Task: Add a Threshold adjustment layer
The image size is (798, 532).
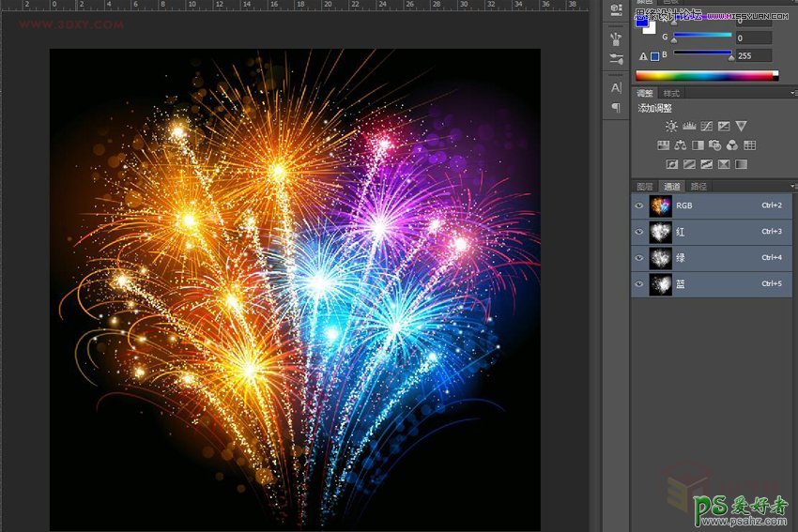Action: 706,164
